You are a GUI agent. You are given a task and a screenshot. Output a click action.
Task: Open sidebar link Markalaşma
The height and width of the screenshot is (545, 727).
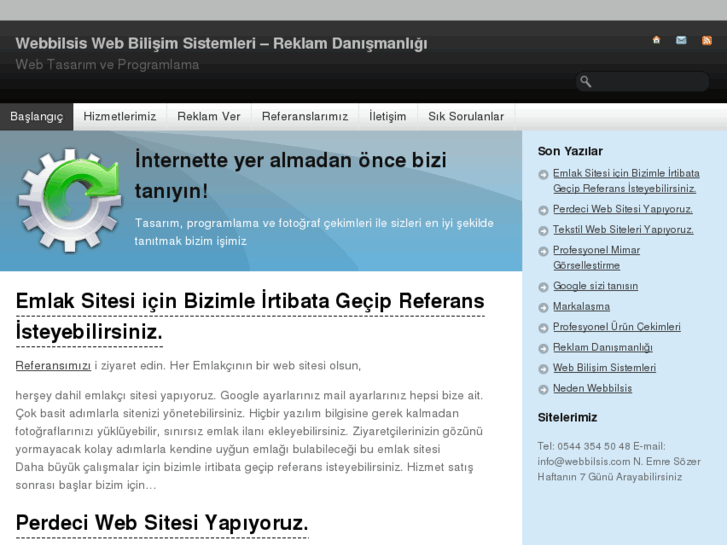tap(581, 307)
